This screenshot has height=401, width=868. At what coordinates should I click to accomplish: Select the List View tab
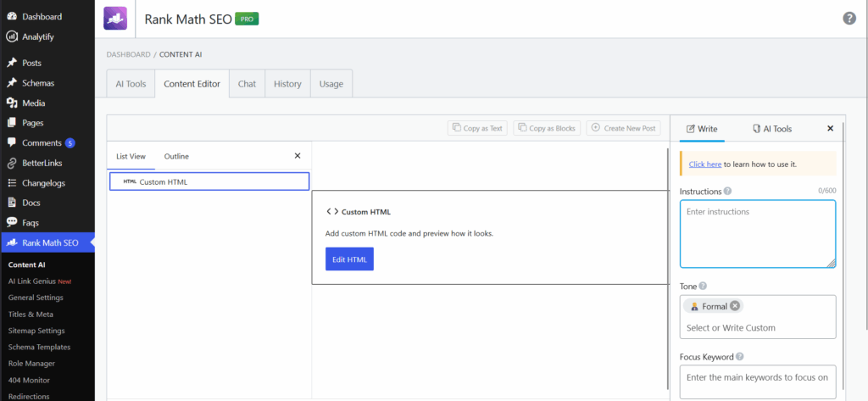point(131,156)
